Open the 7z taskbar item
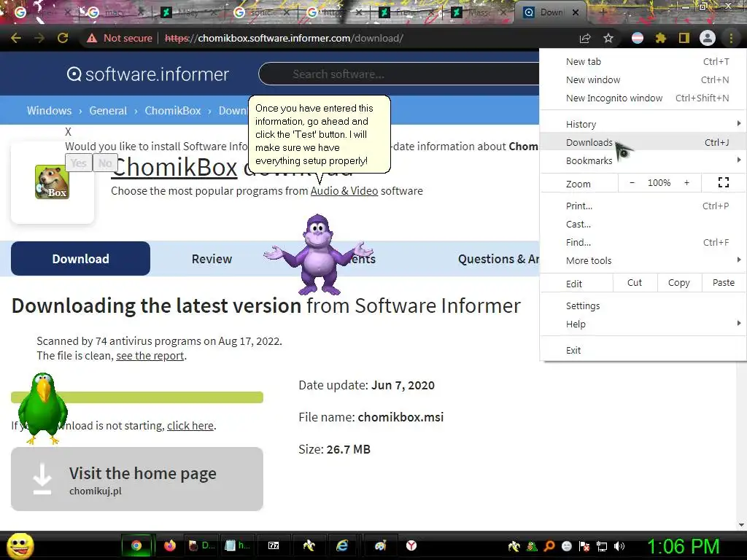Screen dimensions: 747x560 tap(274, 545)
